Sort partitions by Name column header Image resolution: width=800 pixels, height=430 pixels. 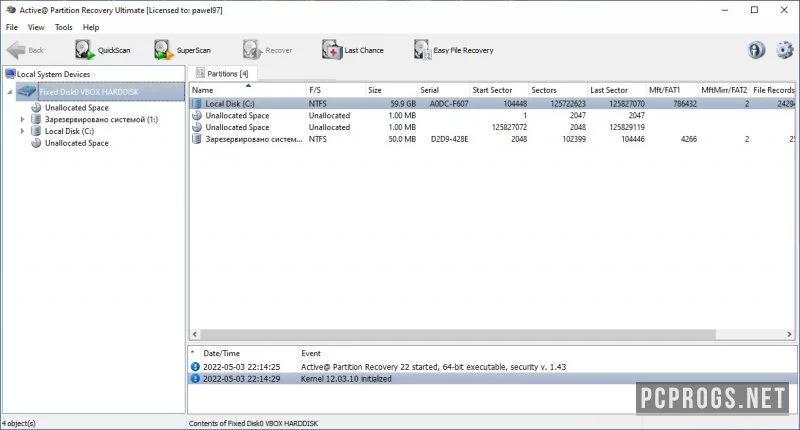[248, 90]
